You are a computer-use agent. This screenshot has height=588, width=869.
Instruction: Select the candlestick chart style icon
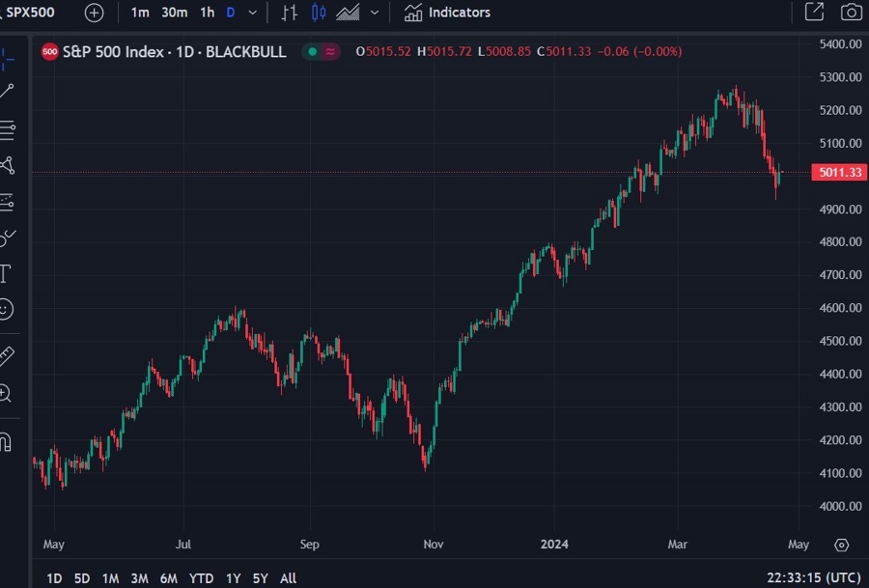click(x=318, y=13)
